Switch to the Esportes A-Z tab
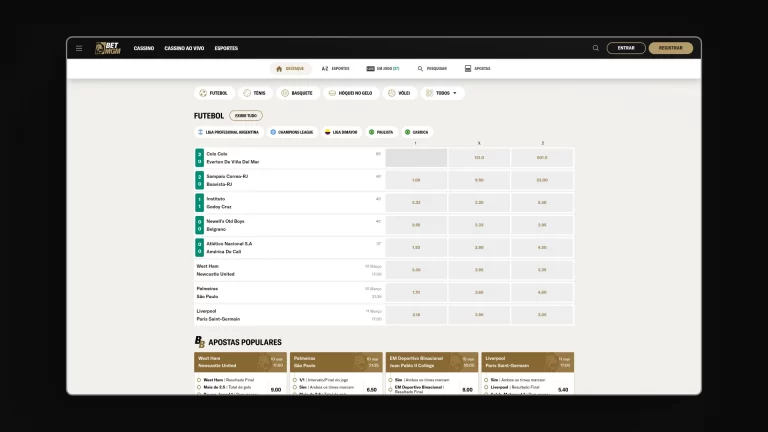 click(336, 69)
